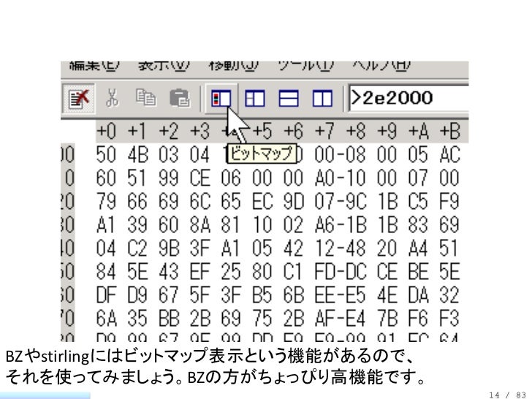Image resolution: width=532 pixels, height=399 pixels.
Task: Select hex byte 6C
Action: pos(199,201)
